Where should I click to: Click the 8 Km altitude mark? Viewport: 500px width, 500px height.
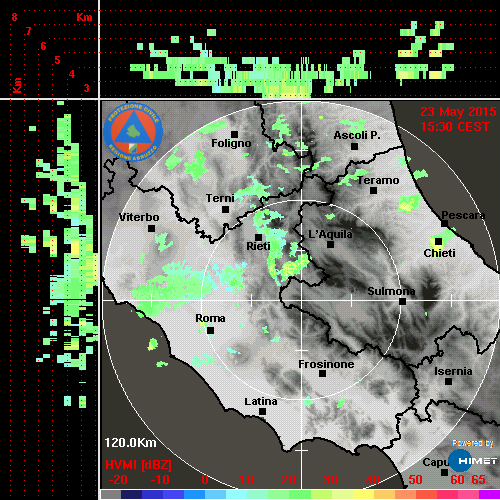[14, 17]
